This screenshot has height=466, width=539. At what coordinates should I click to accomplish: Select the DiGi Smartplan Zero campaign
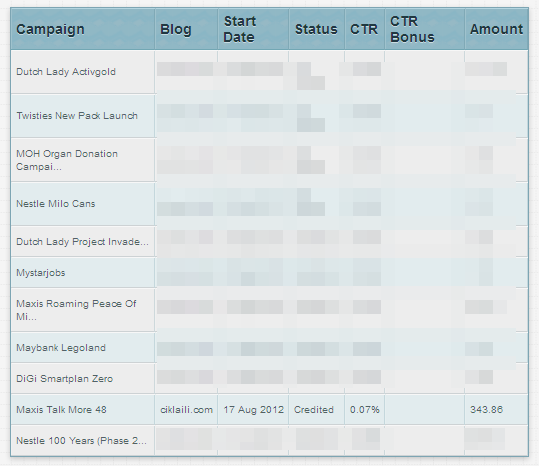[x=65, y=379]
